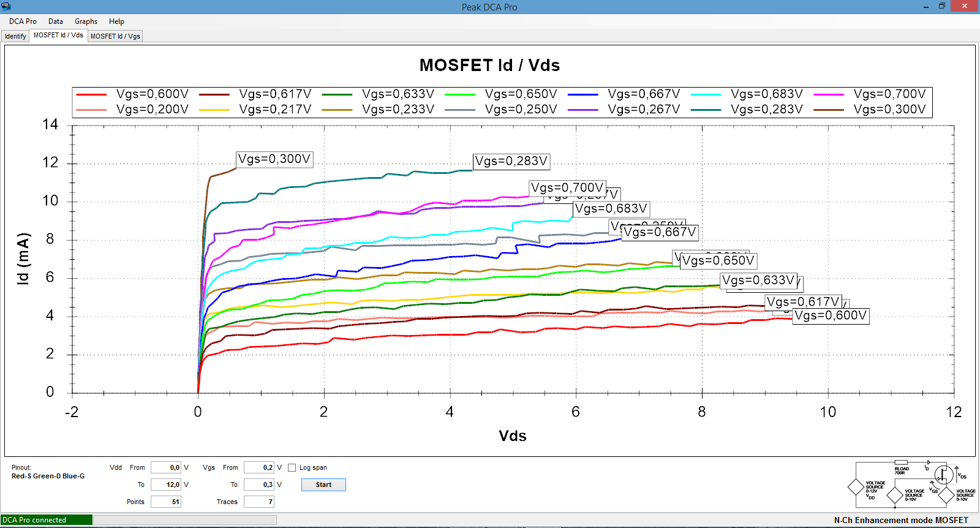Click the Vgs=0,700V curve label
This screenshot has width=980, height=528.
(x=567, y=188)
